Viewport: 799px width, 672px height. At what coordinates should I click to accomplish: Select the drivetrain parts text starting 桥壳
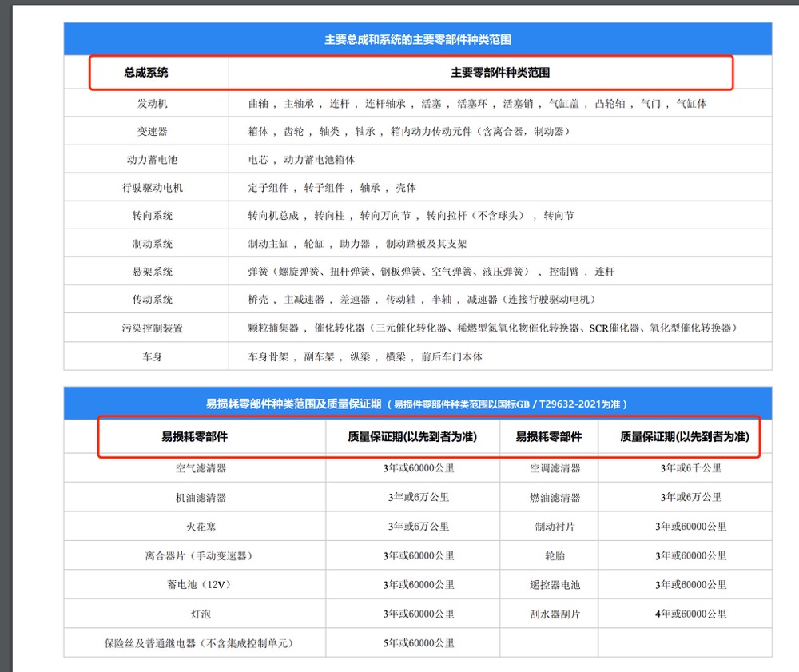tap(422, 299)
